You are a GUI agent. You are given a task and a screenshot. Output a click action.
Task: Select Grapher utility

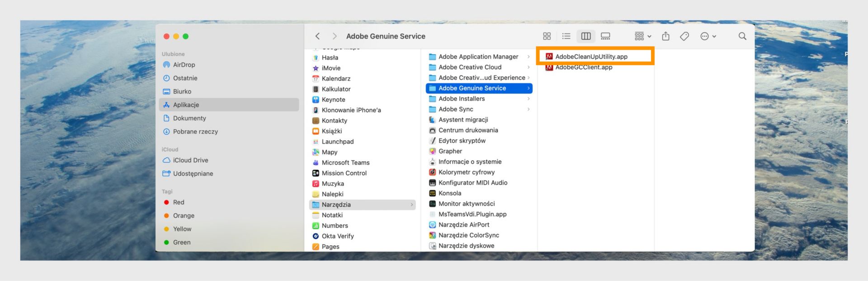click(x=479, y=151)
